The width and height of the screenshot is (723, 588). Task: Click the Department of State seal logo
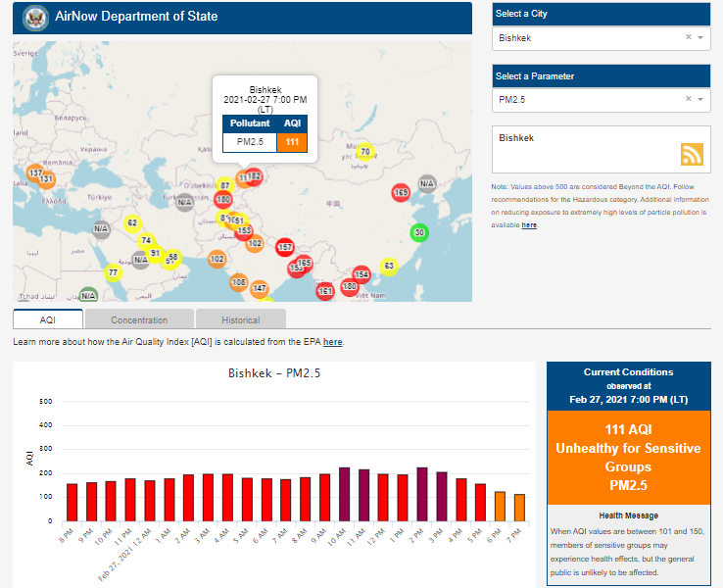(35, 17)
